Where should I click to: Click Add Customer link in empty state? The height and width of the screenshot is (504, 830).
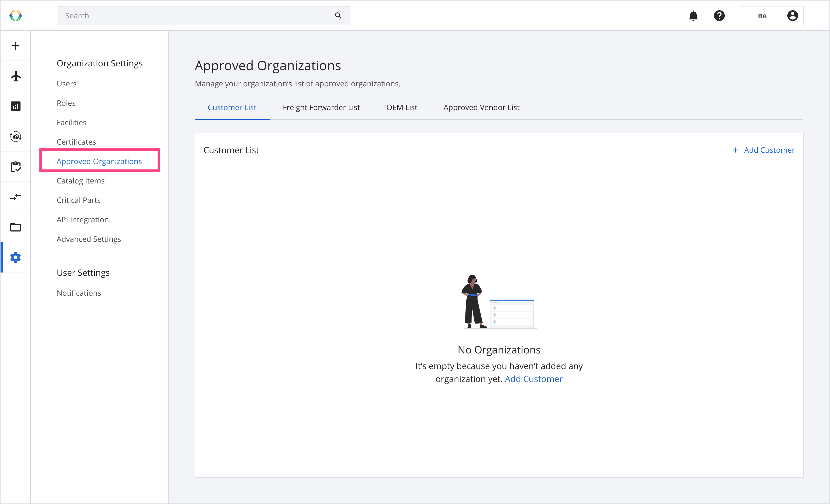click(533, 379)
